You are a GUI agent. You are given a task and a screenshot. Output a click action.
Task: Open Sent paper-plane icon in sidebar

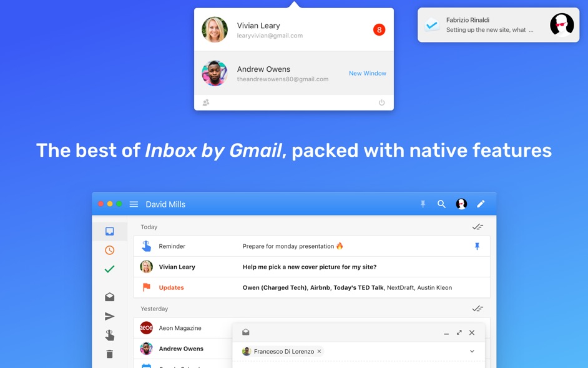pyautogui.click(x=109, y=316)
